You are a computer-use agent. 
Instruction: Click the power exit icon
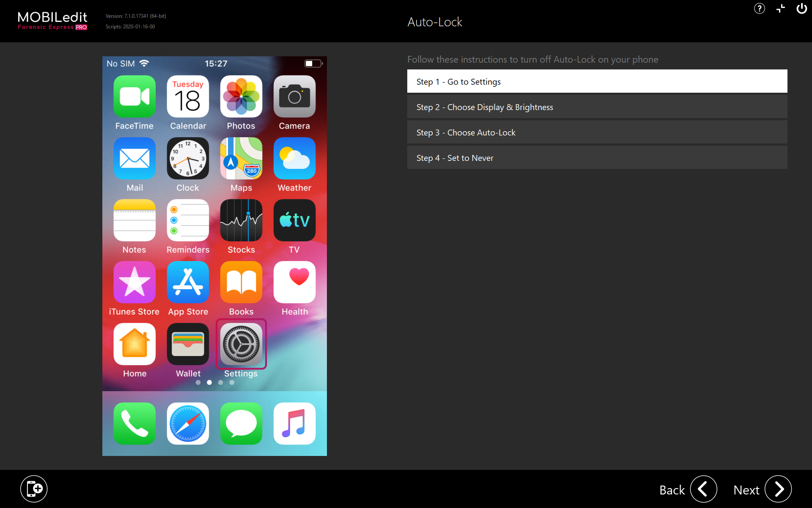(801, 8)
